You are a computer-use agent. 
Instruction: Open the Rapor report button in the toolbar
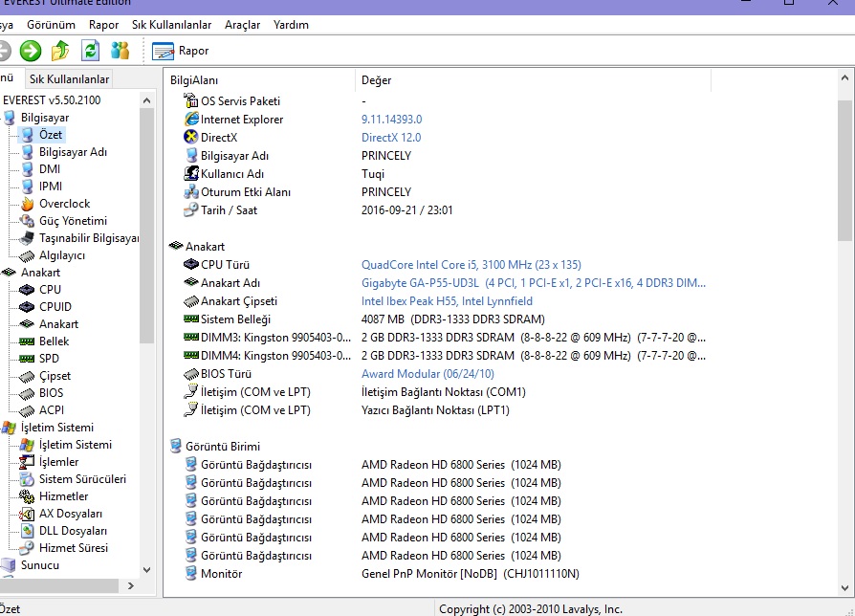coord(181,51)
